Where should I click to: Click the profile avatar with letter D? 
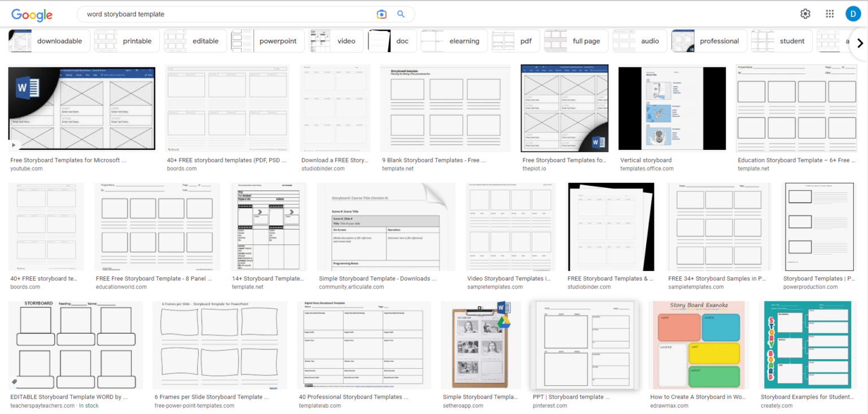[x=853, y=13]
